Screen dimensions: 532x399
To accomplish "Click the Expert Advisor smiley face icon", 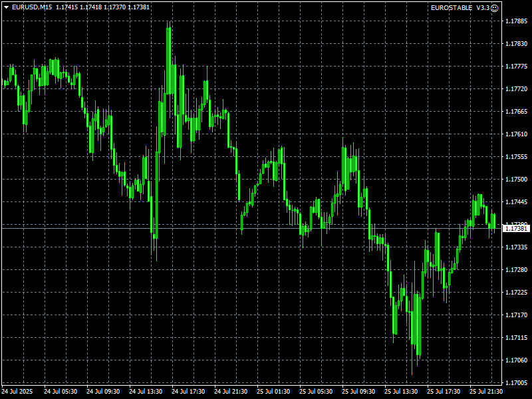I will click(494, 7).
